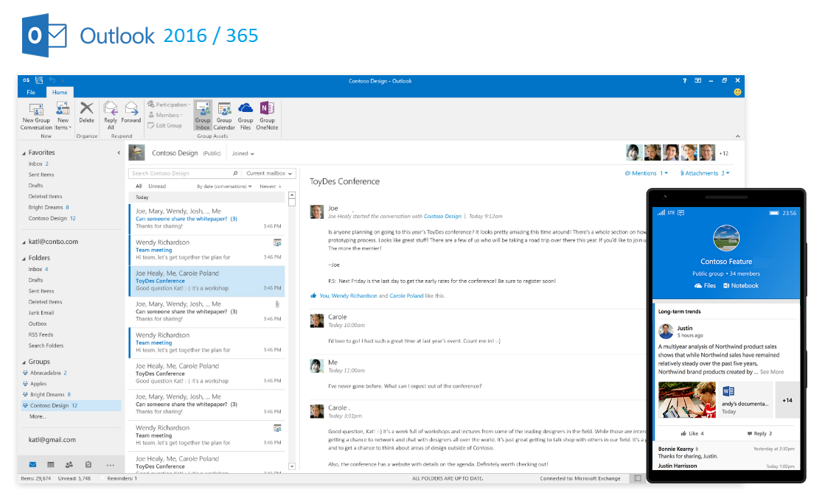This screenshot has width=825, height=504.
Task: Open the Attachments filter dropdown
Action: pos(705,173)
